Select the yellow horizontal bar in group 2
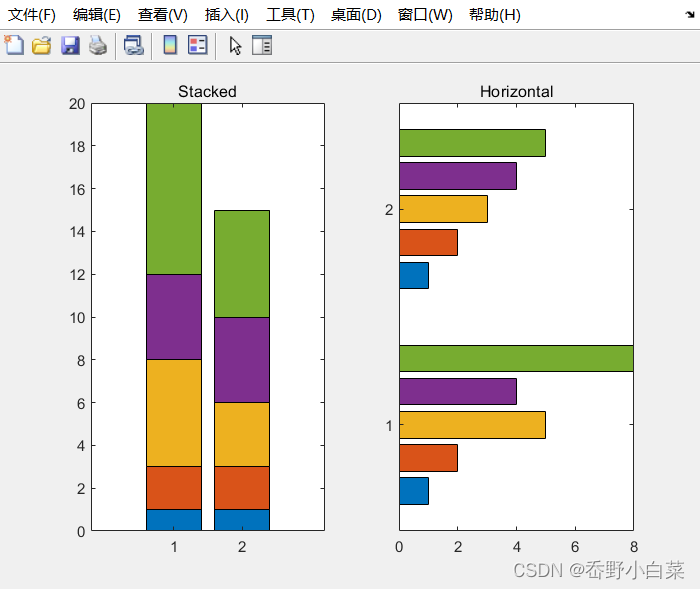The image size is (700, 589). click(443, 209)
